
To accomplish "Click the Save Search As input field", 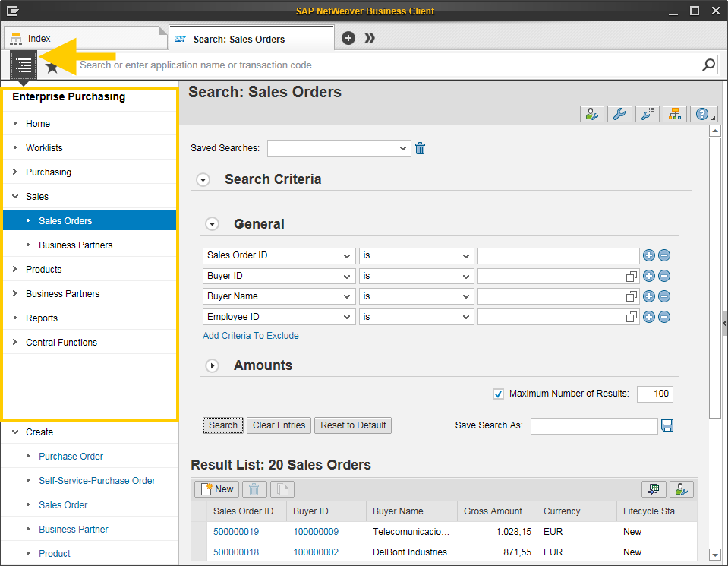I will (594, 425).
